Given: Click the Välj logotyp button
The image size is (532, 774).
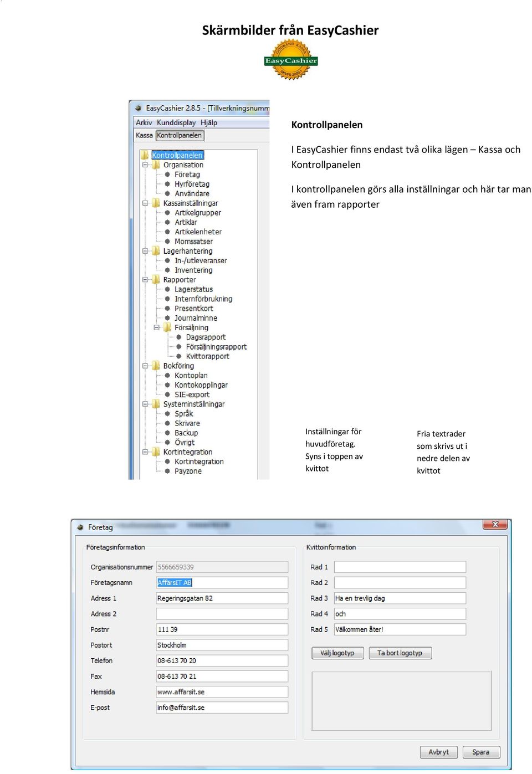Looking at the screenshot, I should pos(337,653).
